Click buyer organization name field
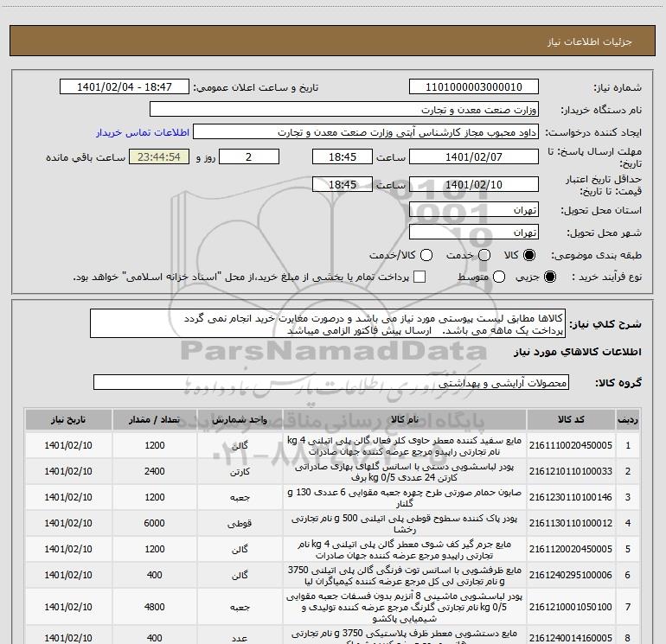 (344, 110)
